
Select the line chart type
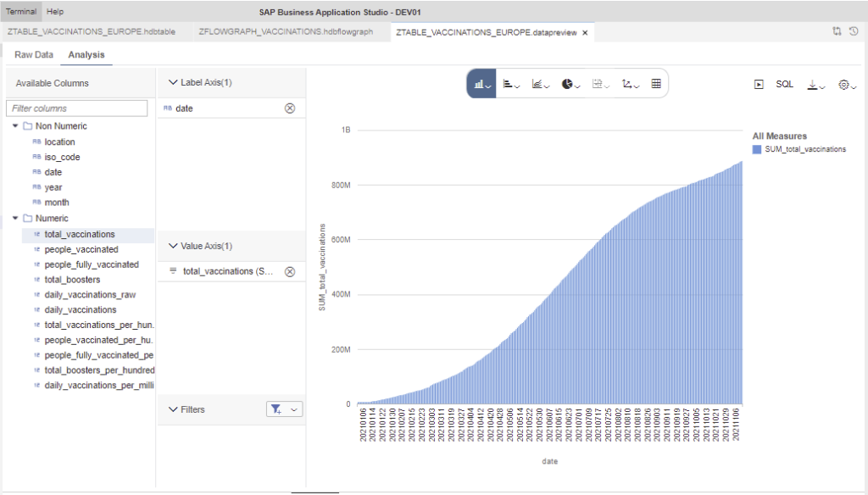click(540, 84)
